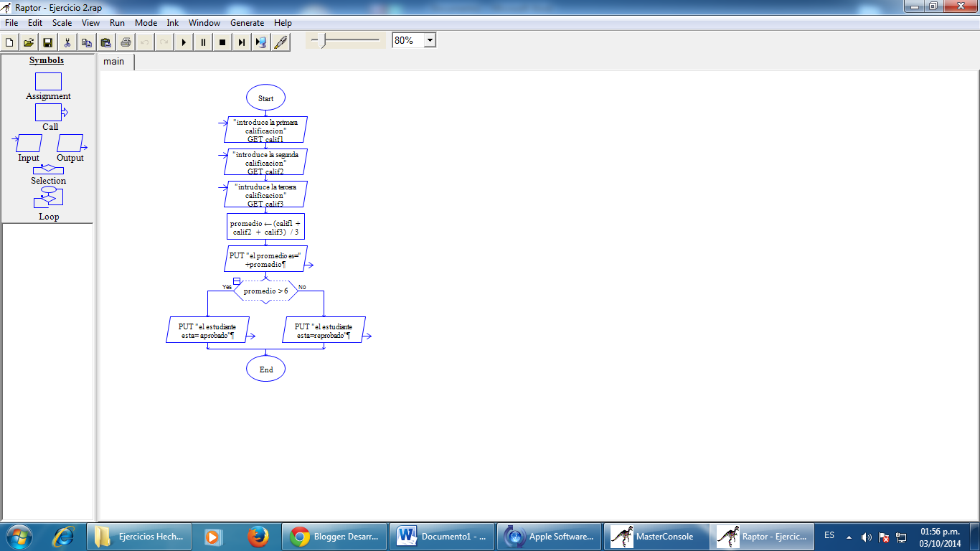Select the Loop symbol in Symbols panel
Image resolution: width=980 pixels, height=551 pixels.
[47, 197]
